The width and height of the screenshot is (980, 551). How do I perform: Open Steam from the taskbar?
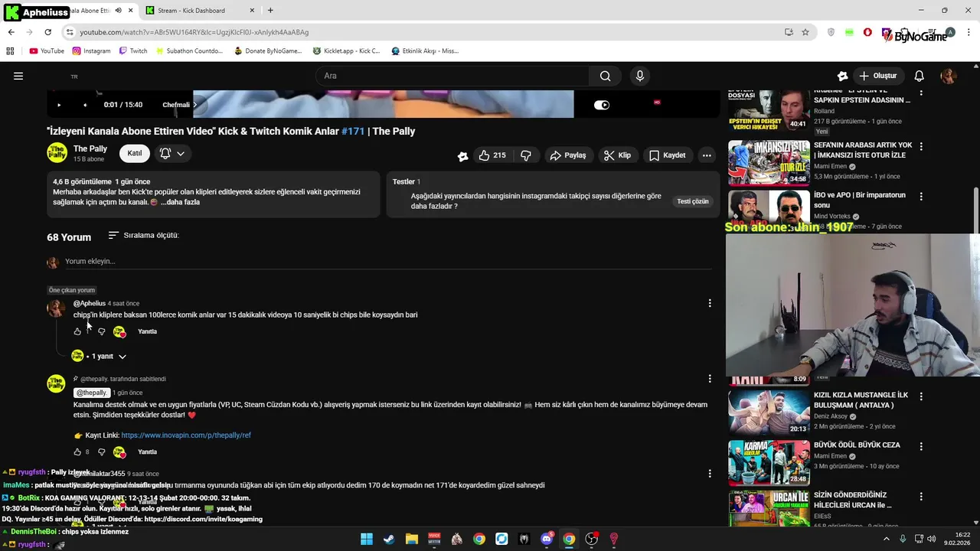click(x=389, y=539)
